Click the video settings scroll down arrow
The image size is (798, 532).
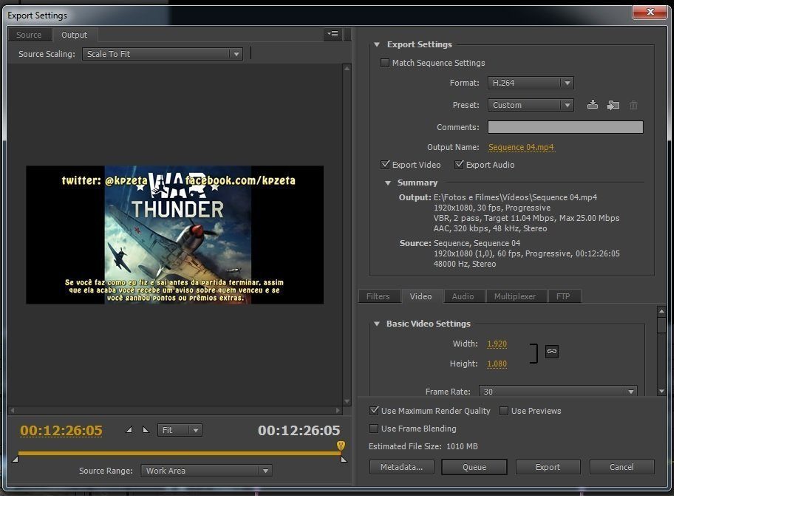click(661, 391)
